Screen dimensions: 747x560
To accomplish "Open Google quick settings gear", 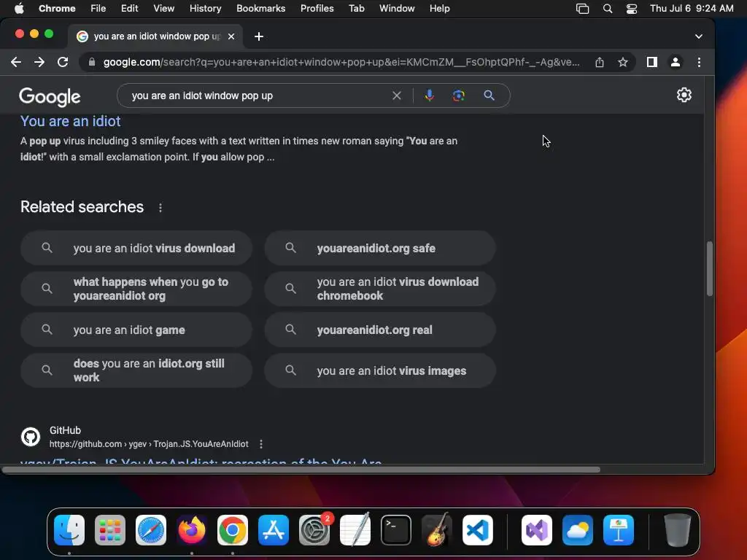I will 684,95.
